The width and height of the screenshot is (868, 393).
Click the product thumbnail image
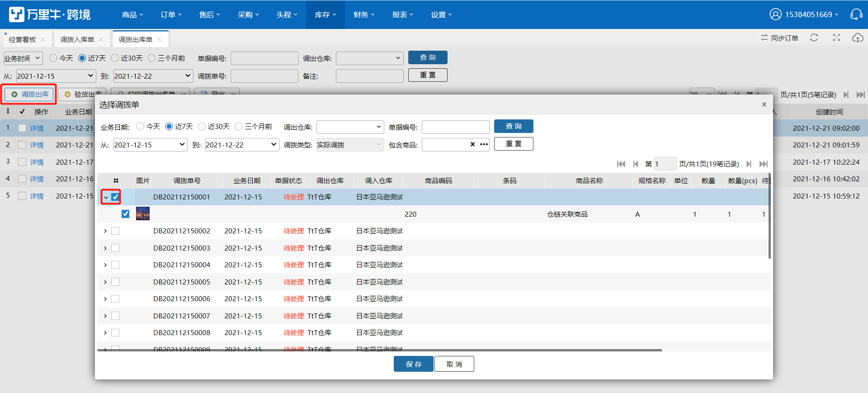click(143, 213)
